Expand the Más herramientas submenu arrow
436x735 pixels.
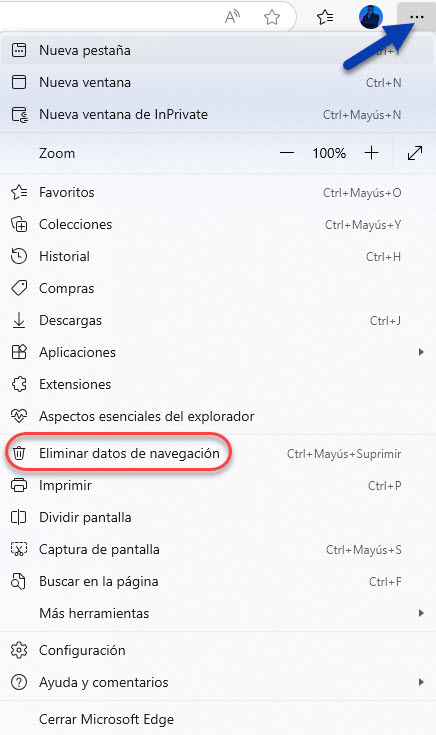(421, 613)
